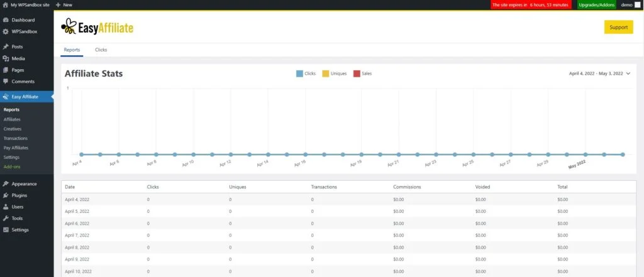This screenshot has width=644, height=277.
Task: Click the New text in admin bar
Action: click(x=68, y=5)
